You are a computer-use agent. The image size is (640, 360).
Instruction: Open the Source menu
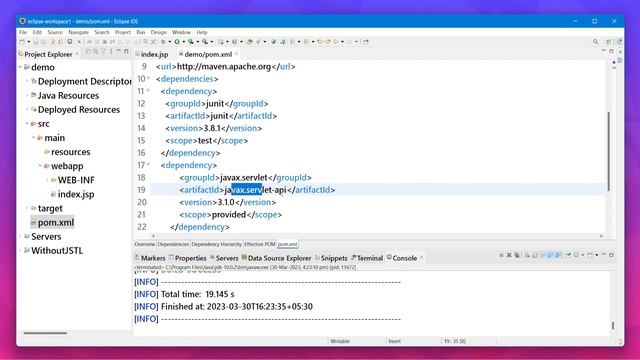[55, 32]
